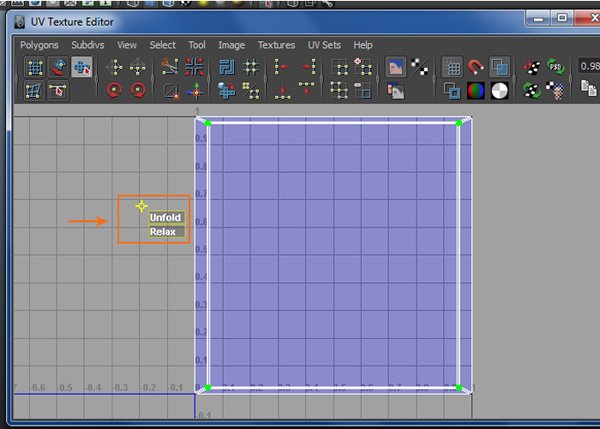Toggle pixel snap magnet
600x429 pixels.
coord(476,67)
